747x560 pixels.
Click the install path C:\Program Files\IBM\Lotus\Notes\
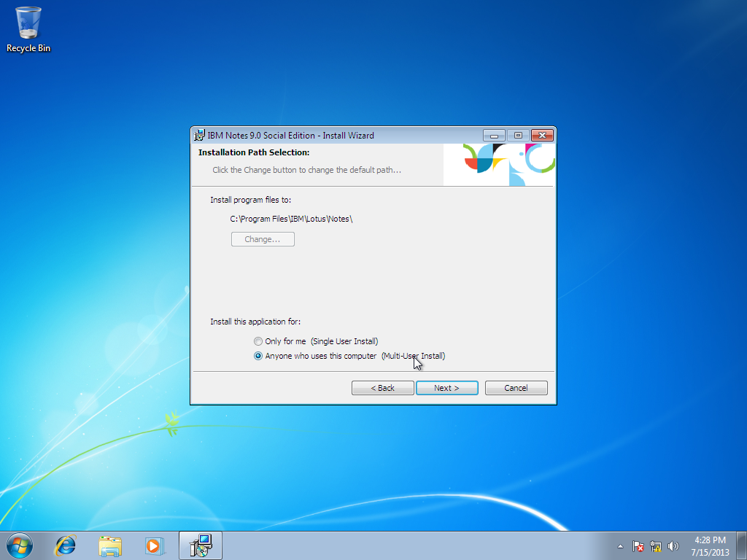[x=292, y=218]
